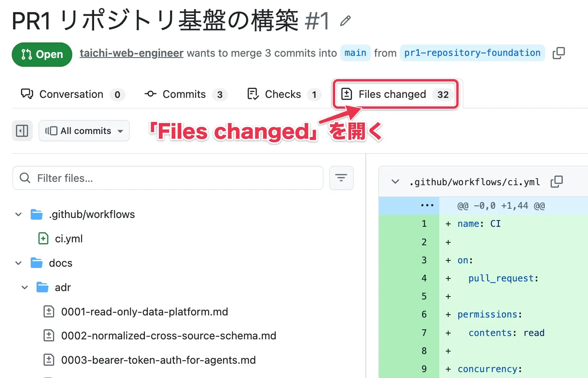Switch to the Checks tab
588x378 pixels.
284,94
